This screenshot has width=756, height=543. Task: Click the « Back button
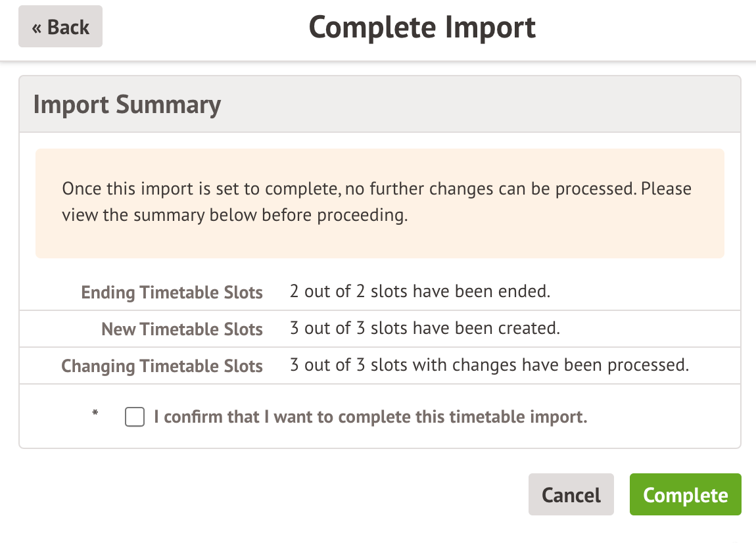(x=60, y=27)
